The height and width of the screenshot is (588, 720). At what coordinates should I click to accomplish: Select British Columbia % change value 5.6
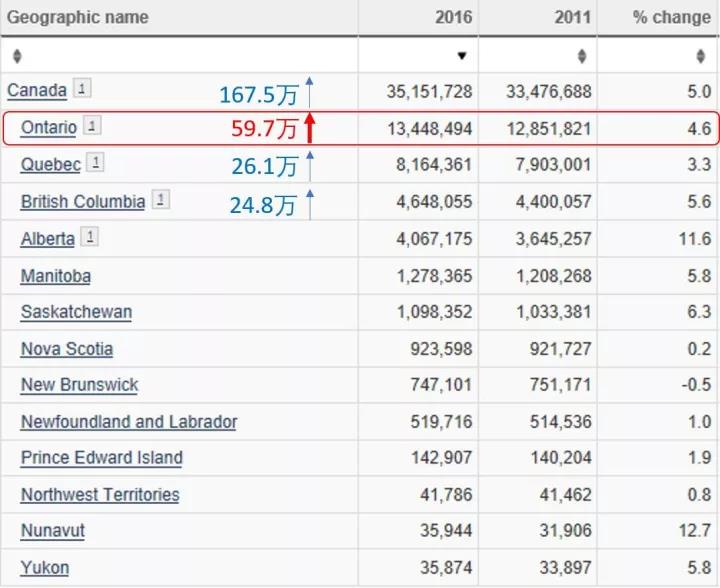click(x=699, y=202)
